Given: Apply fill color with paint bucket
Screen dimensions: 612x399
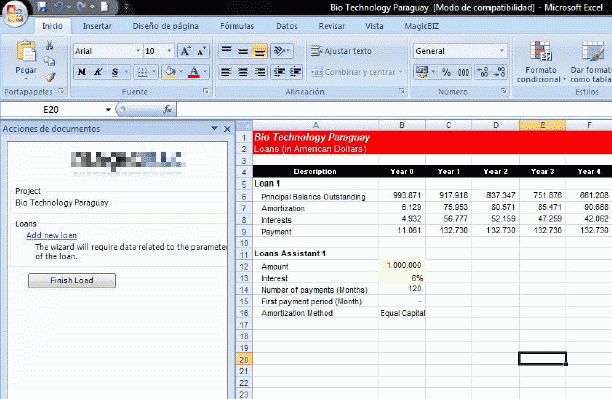Looking at the screenshot, I should [170, 72].
